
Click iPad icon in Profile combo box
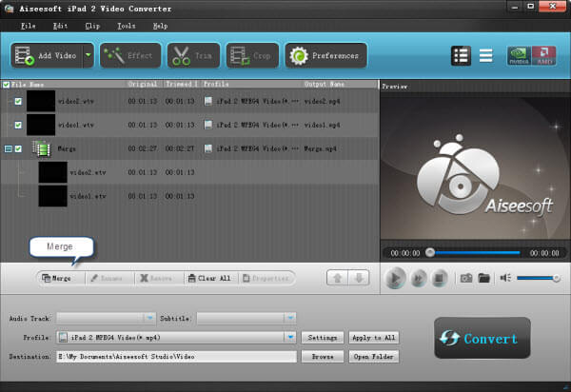(x=63, y=338)
